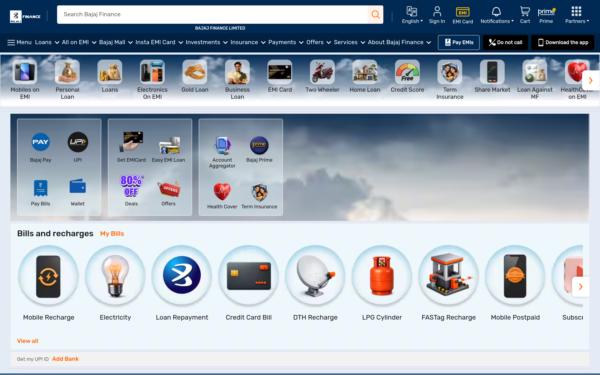This screenshot has width=600, height=375.
Task: Pay Electricity bill via bulb icon
Action: pos(115,276)
